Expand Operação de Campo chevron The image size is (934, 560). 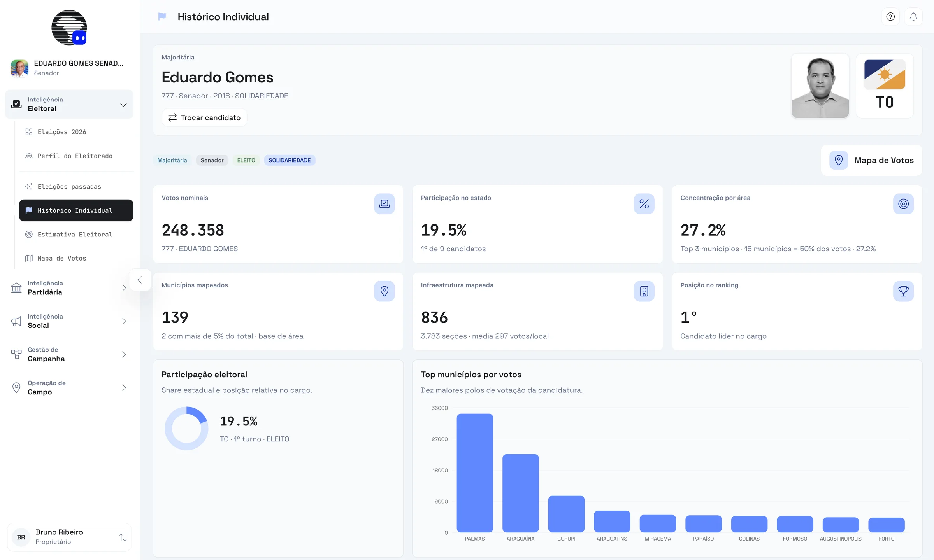tap(124, 388)
